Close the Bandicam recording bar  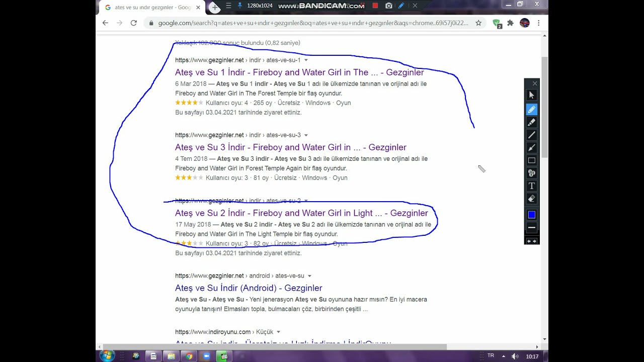(x=415, y=6)
